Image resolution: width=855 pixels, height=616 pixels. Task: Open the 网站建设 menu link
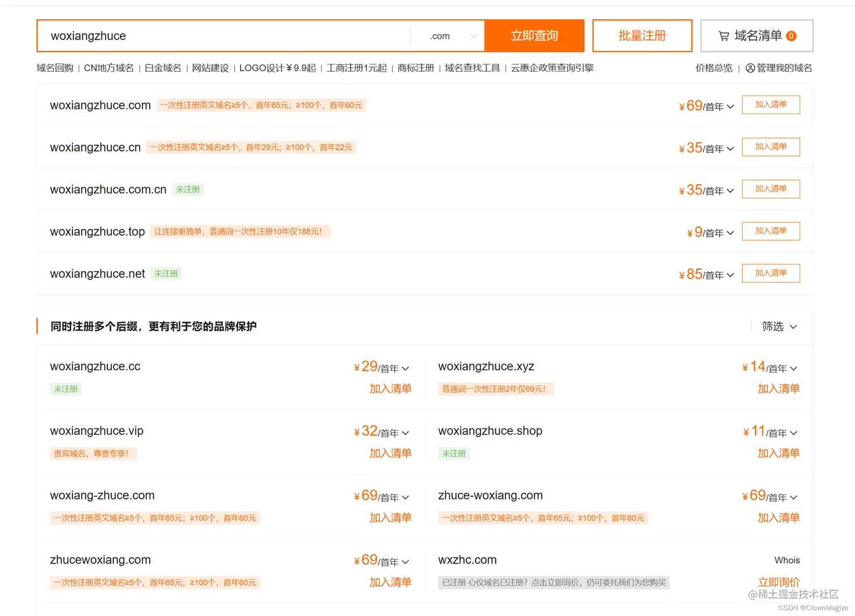tap(210, 68)
